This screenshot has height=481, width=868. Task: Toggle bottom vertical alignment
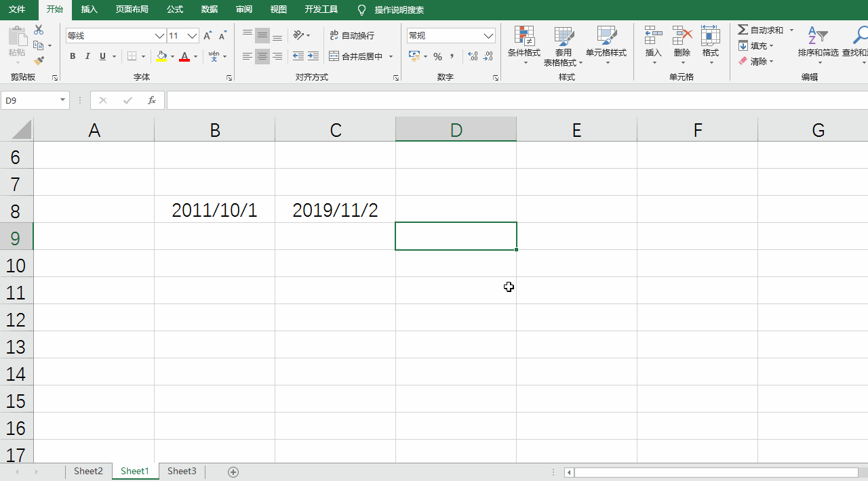click(277, 36)
